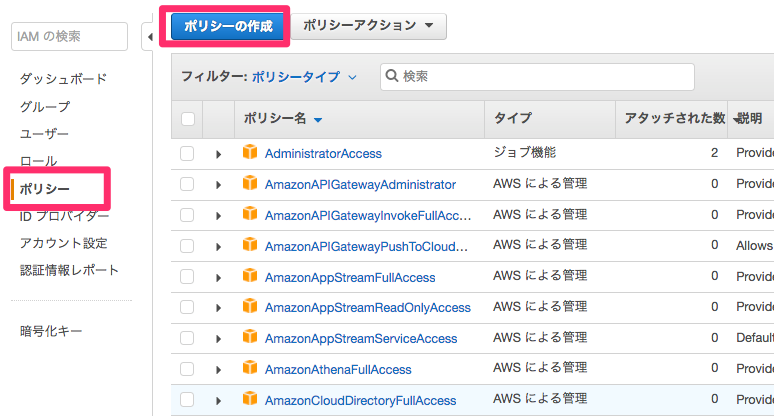Click the magnifier icon in the 検索 box
The width and height of the screenshot is (774, 416).
click(x=392, y=76)
